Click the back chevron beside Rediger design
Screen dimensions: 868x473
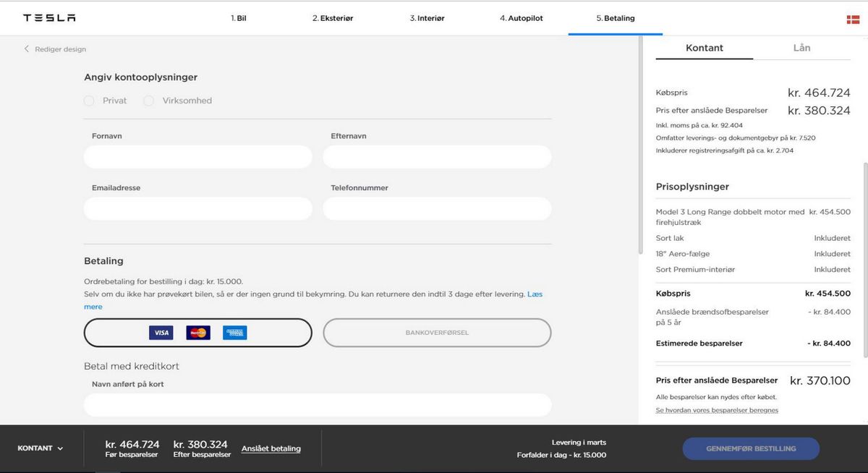(x=27, y=49)
